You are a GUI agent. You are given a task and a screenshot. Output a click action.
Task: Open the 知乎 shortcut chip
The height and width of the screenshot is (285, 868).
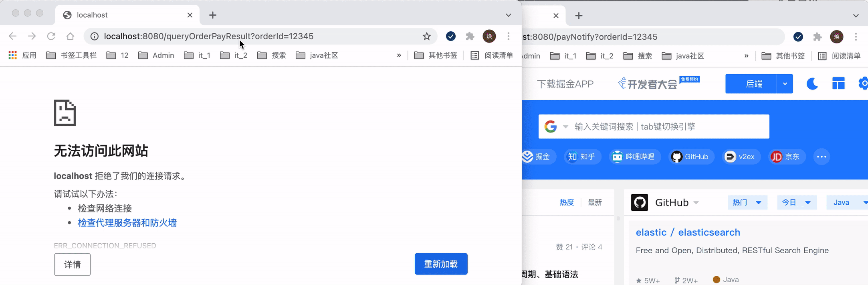[582, 157]
